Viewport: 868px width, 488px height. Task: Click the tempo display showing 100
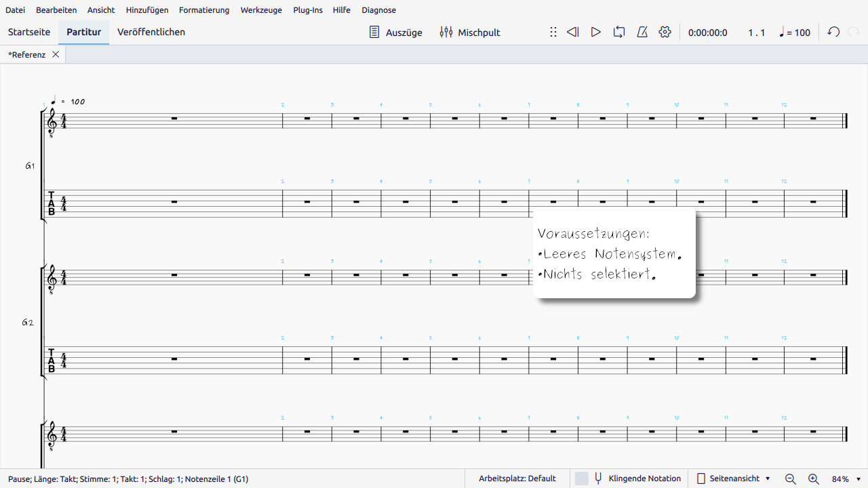795,32
